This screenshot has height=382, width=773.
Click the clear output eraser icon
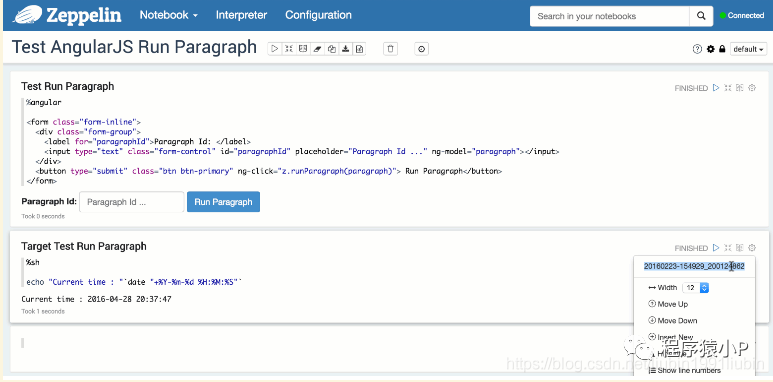pyautogui.click(x=317, y=49)
